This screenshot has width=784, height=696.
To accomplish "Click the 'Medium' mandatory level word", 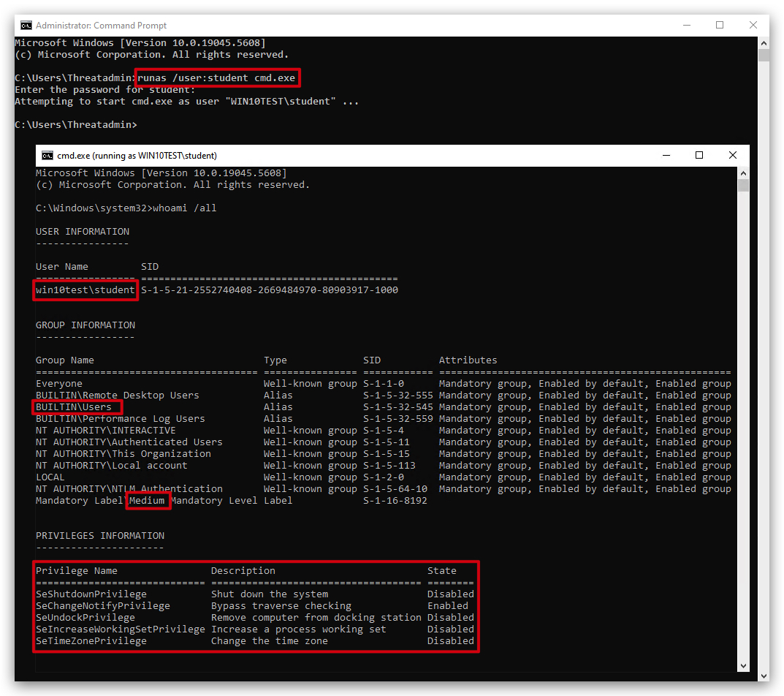I will pos(147,501).
